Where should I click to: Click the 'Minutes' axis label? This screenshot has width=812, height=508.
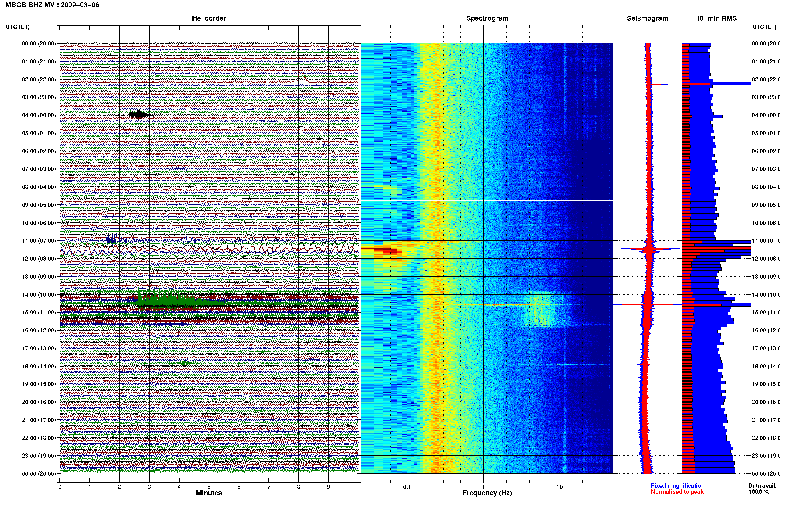[209, 493]
